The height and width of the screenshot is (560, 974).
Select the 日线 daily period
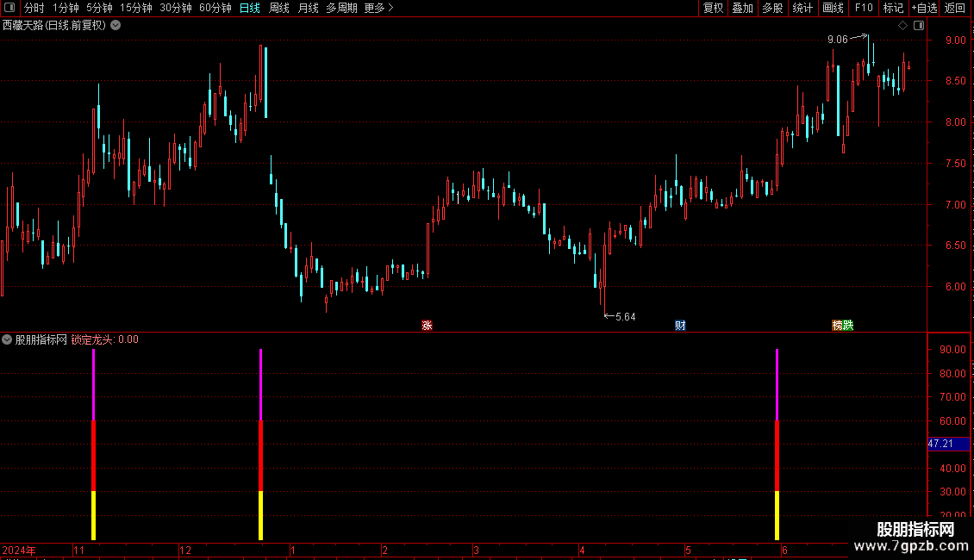pos(250,8)
